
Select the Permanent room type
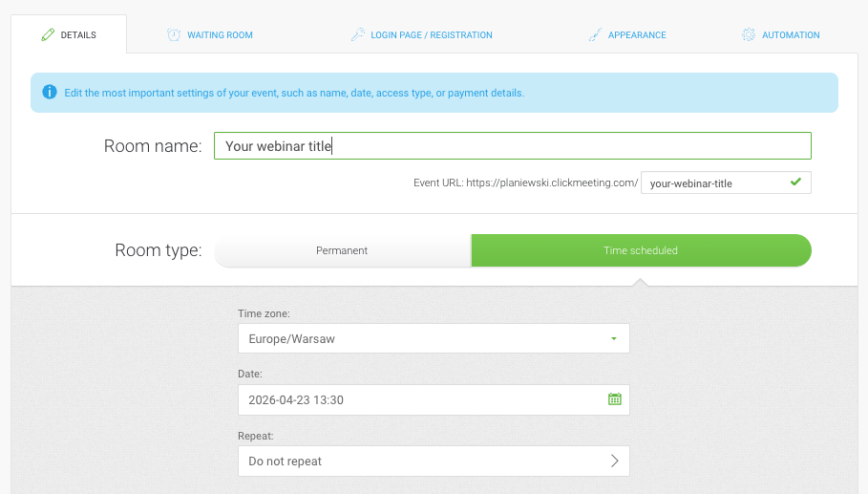[x=342, y=250]
